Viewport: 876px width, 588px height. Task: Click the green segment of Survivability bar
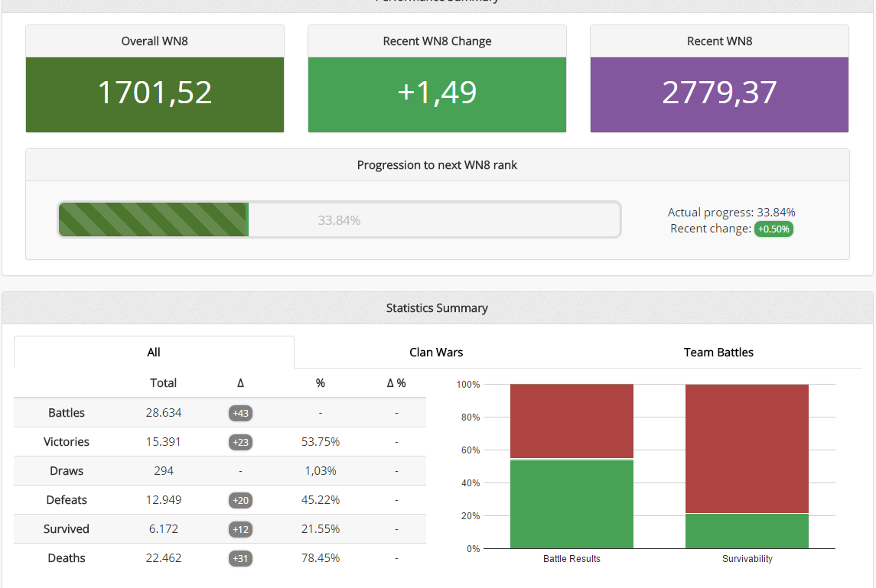[x=747, y=531]
